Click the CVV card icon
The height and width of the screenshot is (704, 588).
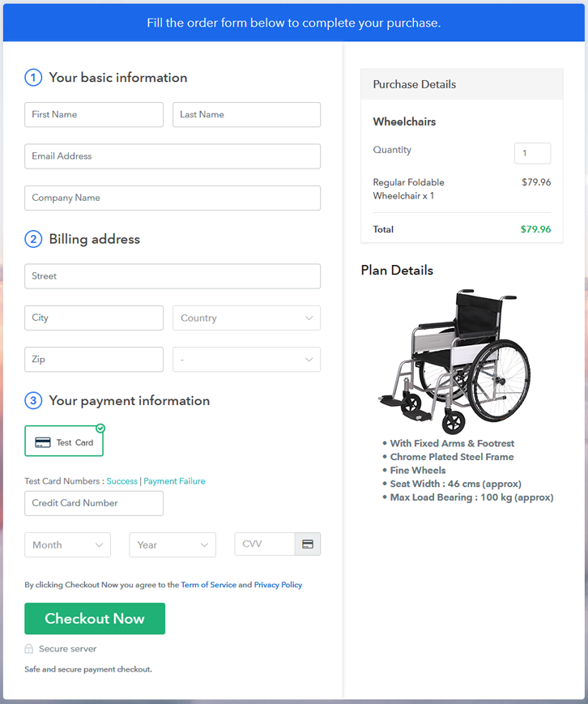point(308,544)
